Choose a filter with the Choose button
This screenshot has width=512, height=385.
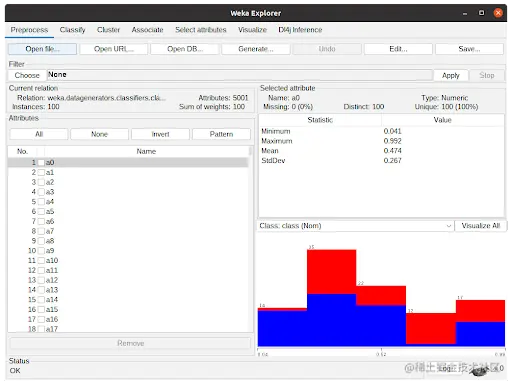27,75
